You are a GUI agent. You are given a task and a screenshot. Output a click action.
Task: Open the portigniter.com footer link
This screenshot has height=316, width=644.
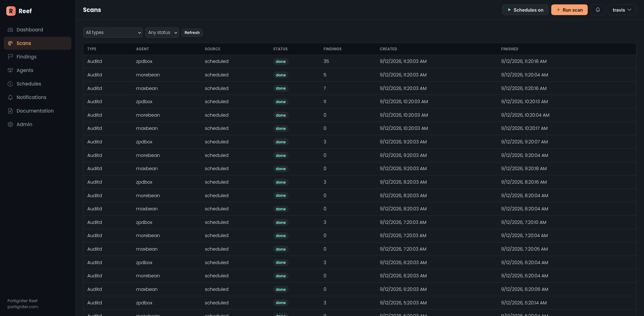tap(23, 307)
